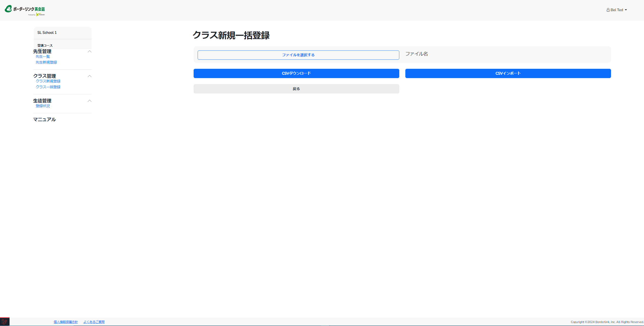
Task: Open 登録状況 under 生徒管理
Action: click(43, 106)
